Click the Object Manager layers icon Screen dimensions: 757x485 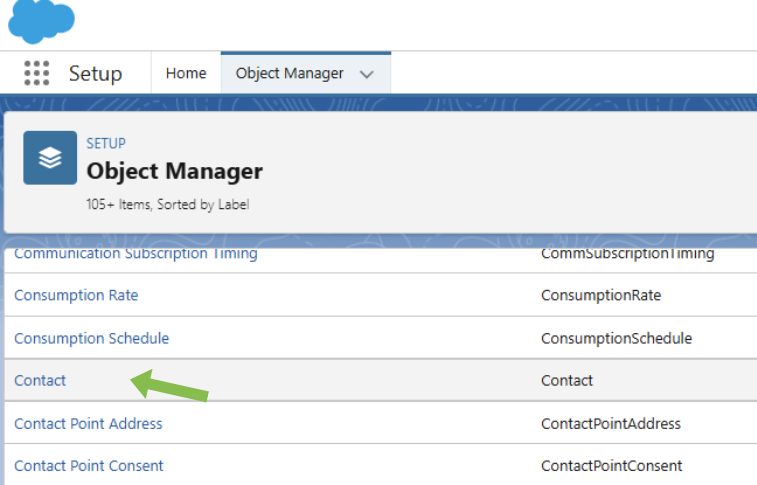[50, 158]
